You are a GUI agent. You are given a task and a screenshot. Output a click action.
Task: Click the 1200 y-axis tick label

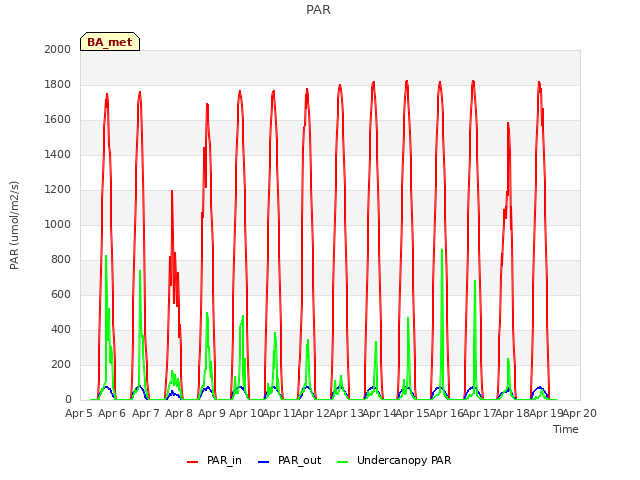58,189
